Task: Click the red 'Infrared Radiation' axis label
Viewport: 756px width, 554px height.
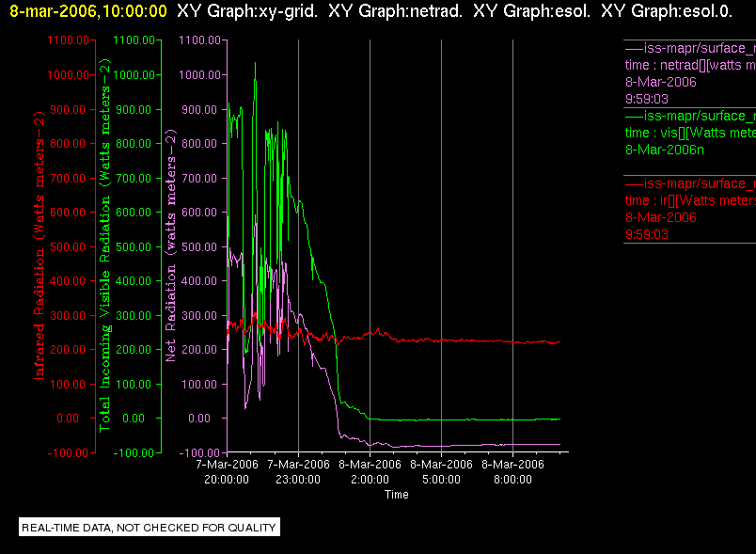Action: [39, 245]
